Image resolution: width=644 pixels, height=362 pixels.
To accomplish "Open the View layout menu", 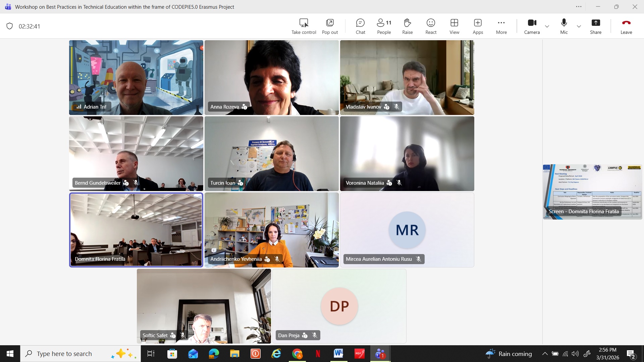I will click(454, 26).
